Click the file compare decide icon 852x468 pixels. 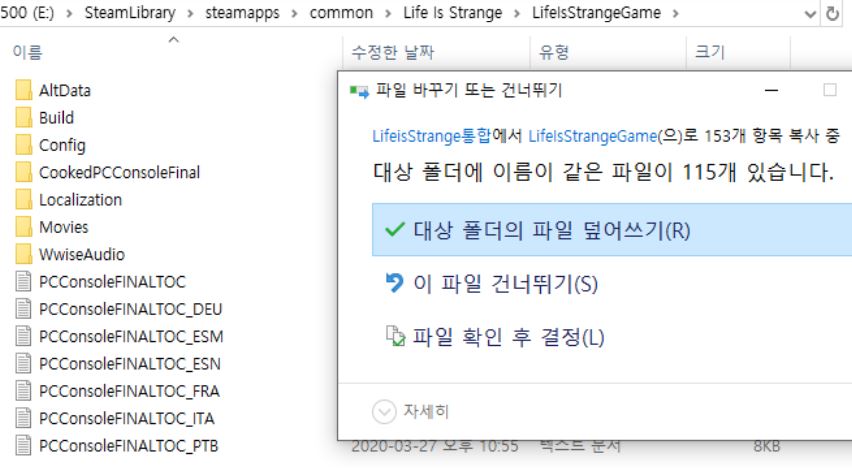396,336
